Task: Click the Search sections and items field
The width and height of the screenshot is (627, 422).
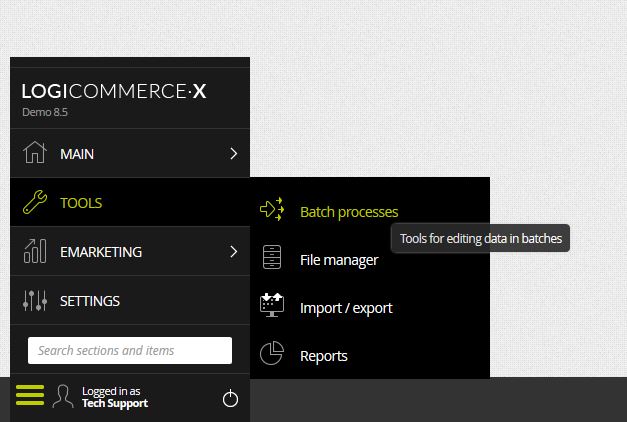Action: click(130, 350)
